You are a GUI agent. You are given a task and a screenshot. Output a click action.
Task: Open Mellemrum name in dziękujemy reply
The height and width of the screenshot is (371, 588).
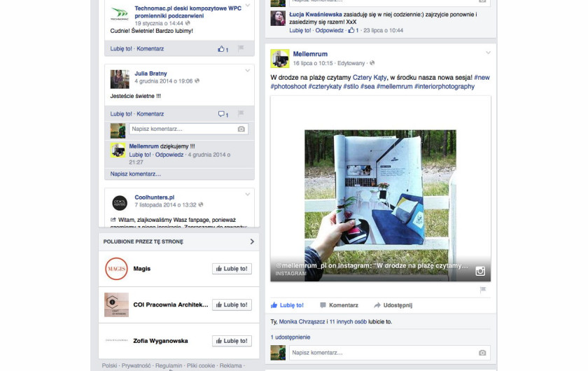point(144,146)
